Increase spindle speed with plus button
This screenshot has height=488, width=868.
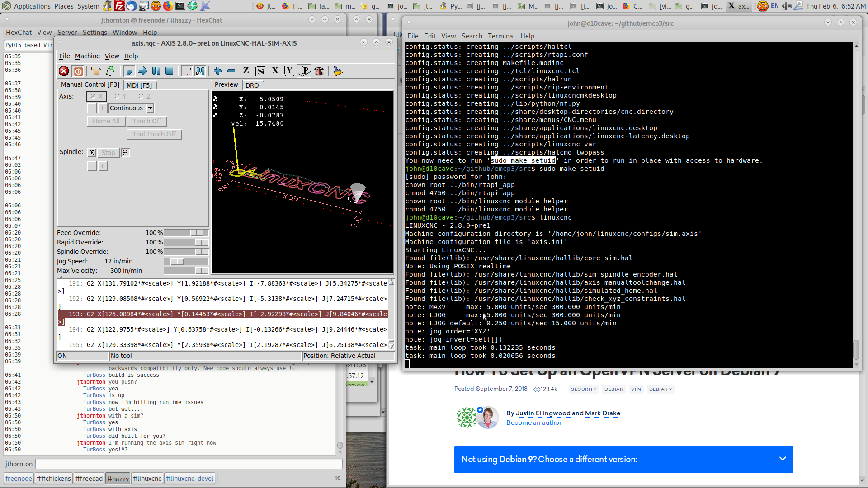[103, 166]
